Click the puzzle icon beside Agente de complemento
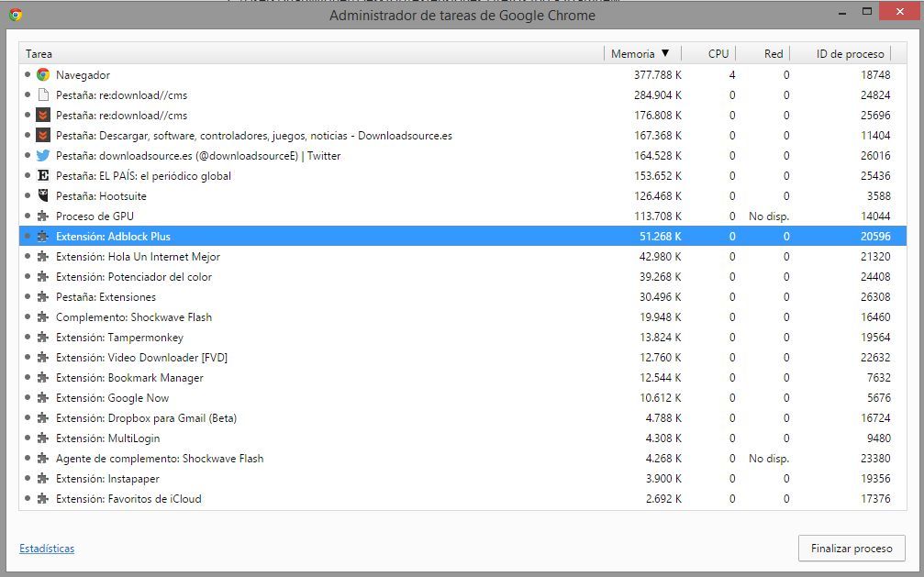 pyautogui.click(x=43, y=459)
